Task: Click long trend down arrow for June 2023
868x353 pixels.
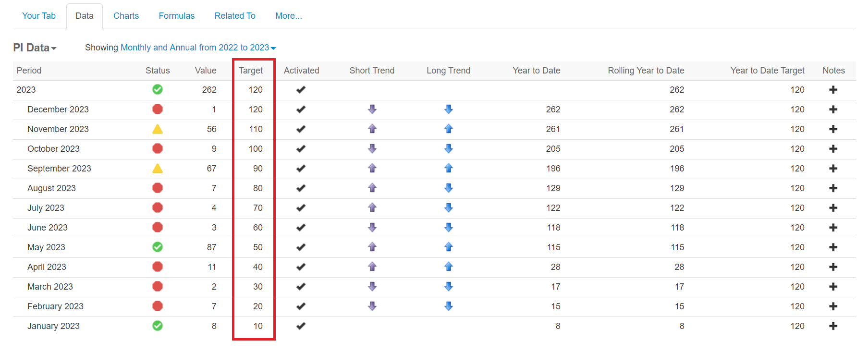Action: tap(449, 227)
